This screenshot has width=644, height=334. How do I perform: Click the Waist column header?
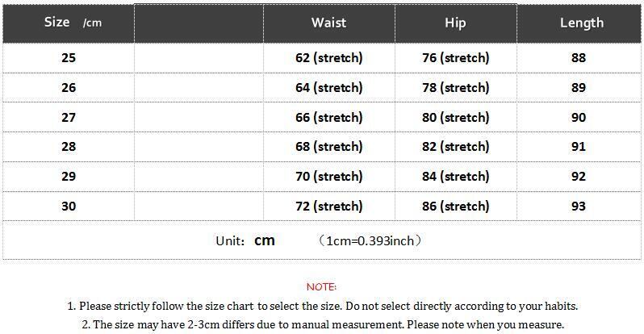click(328, 23)
